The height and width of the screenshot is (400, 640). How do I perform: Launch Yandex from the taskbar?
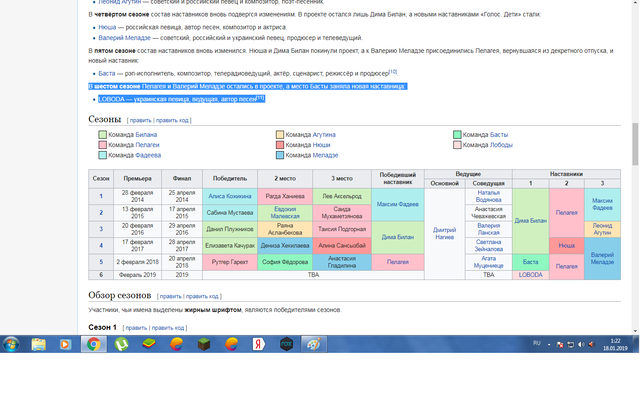tap(258, 344)
